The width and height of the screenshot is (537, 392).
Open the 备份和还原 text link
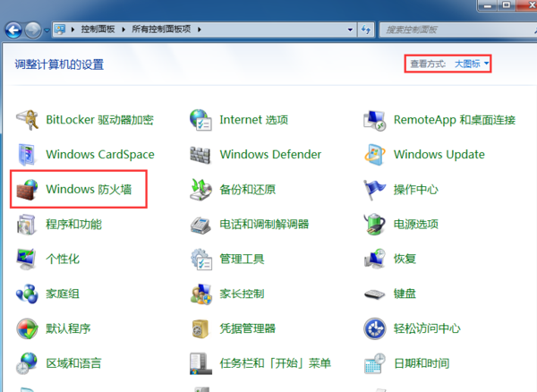(248, 190)
